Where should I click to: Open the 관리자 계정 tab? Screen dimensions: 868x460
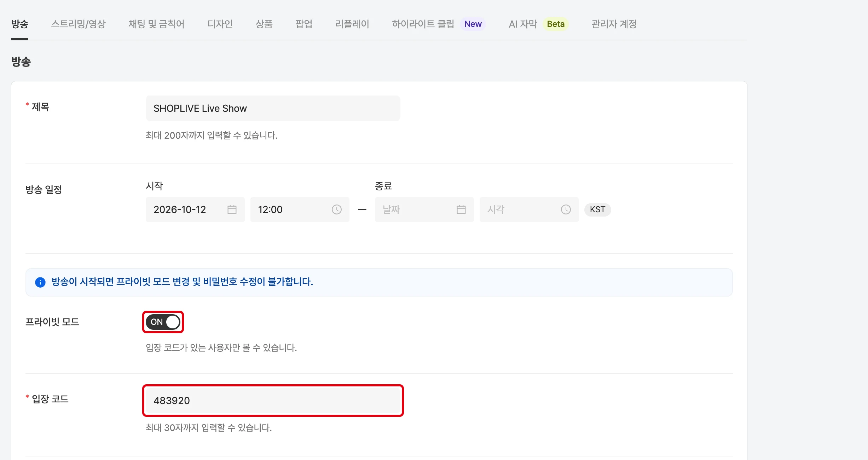tap(614, 24)
